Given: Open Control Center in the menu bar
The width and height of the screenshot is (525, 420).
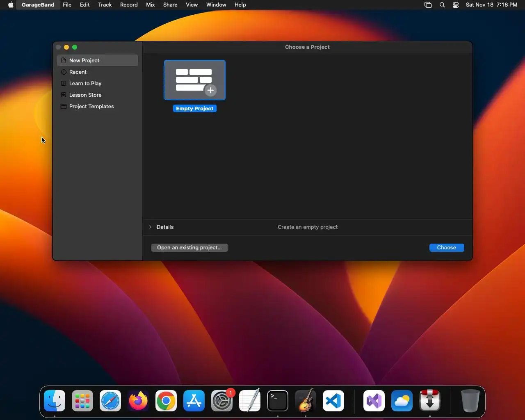Looking at the screenshot, I should (x=456, y=5).
